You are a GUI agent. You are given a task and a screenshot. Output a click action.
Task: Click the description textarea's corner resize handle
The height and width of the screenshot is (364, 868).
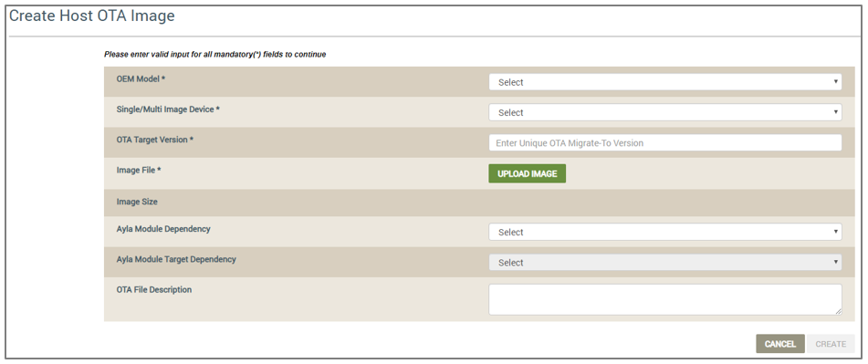tap(838, 311)
